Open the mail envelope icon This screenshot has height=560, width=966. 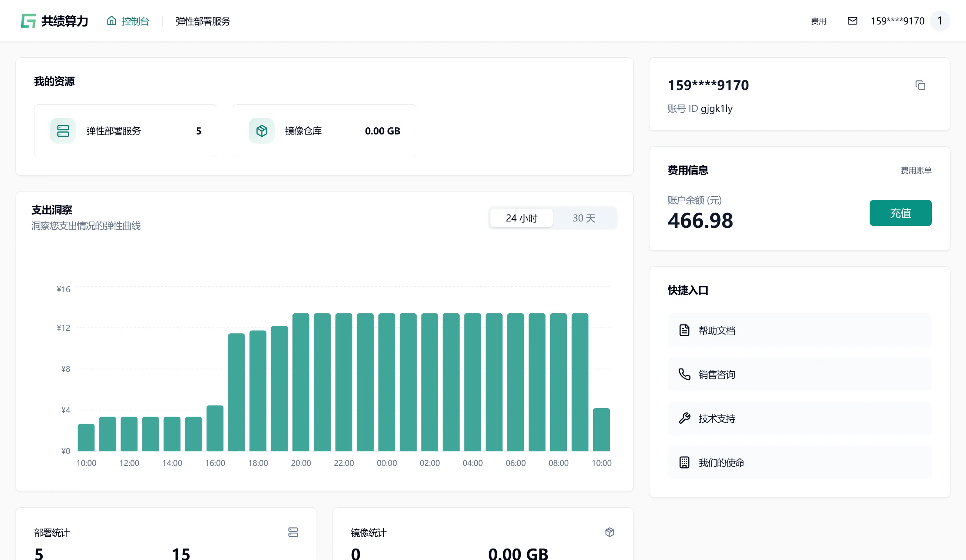pos(852,21)
